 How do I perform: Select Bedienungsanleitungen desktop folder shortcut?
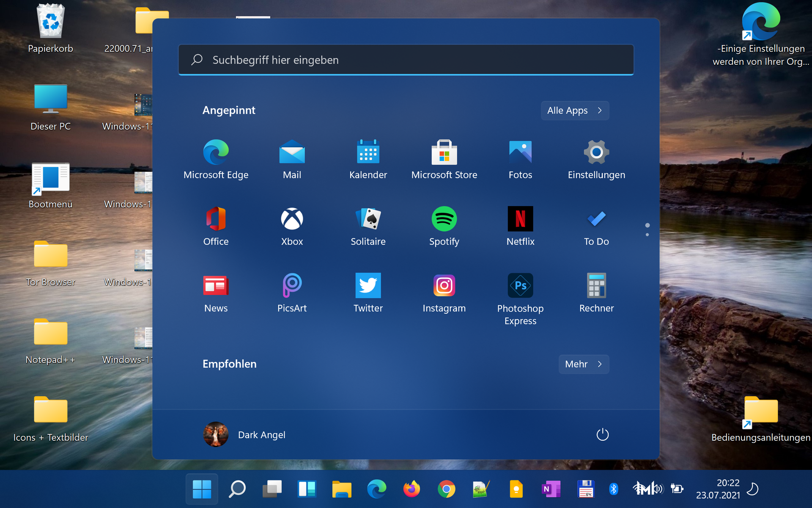coord(761,419)
